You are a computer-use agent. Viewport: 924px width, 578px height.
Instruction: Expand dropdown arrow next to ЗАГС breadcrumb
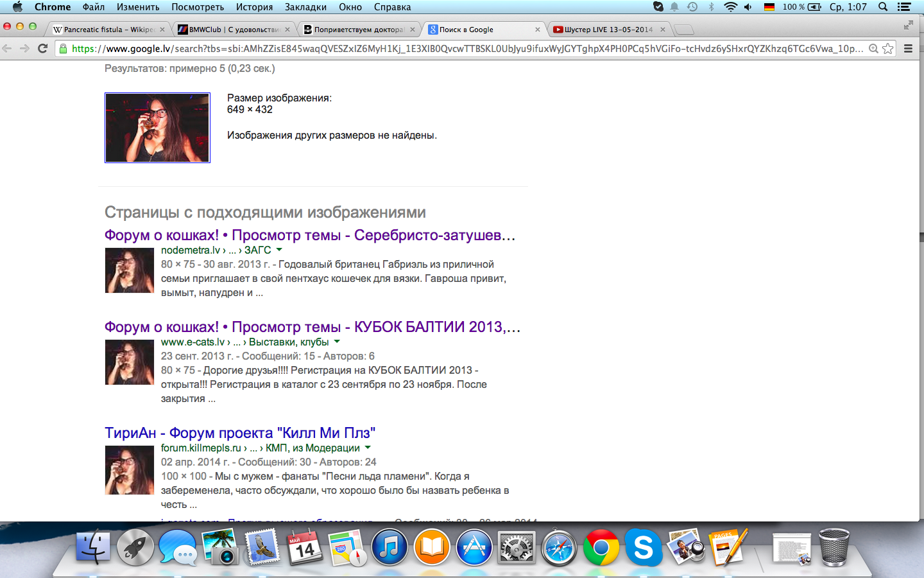(279, 250)
